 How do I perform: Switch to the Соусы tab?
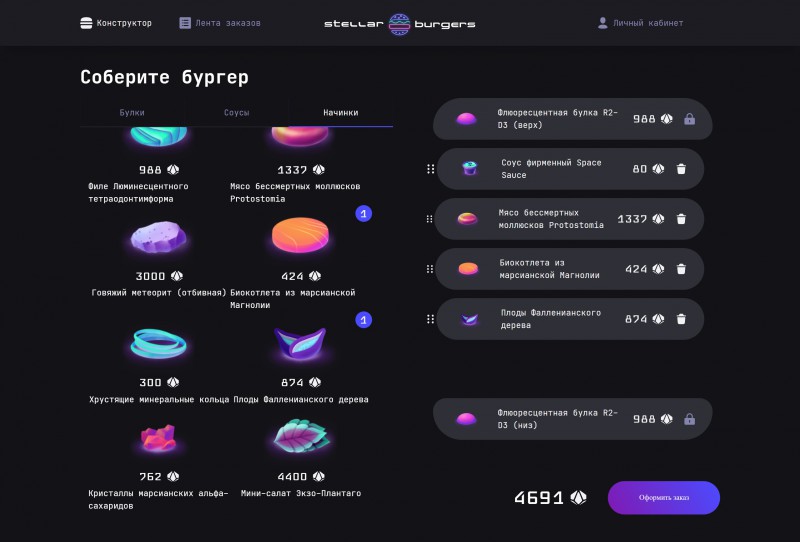click(237, 113)
